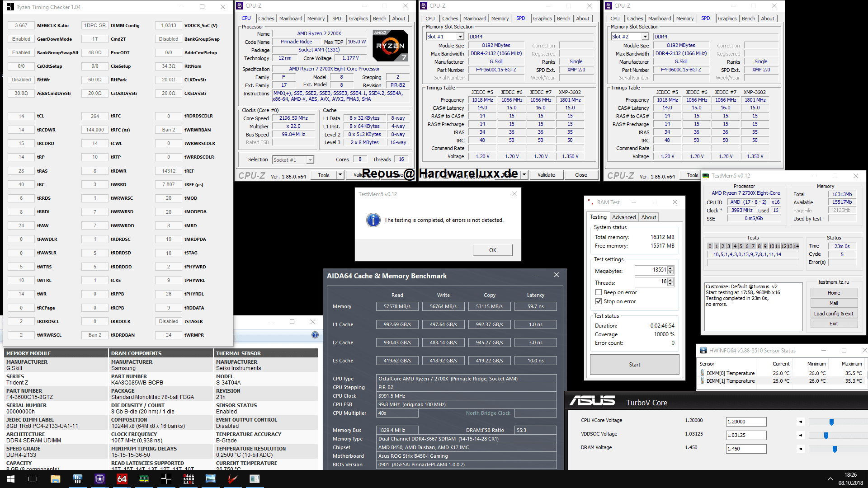This screenshot has height=488, width=868.
Task: Click the HWiNFO64 Sensor Status title icon
Action: pos(703,350)
